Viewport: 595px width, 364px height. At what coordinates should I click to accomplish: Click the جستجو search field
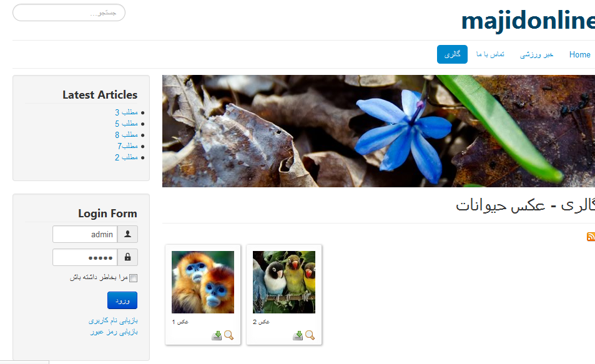[69, 13]
